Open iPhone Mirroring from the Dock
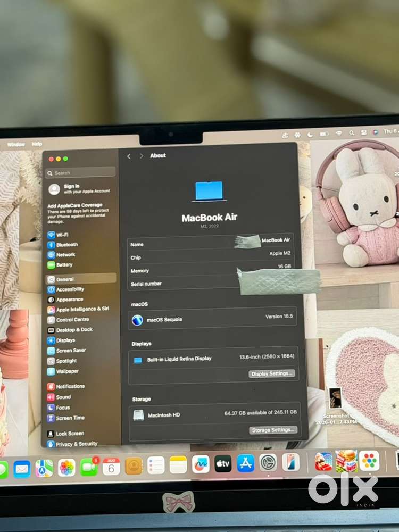This screenshot has width=399, height=532. [x=291, y=462]
